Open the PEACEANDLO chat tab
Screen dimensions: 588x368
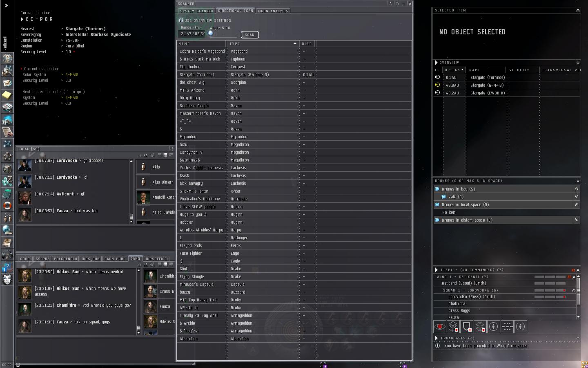(65, 259)
